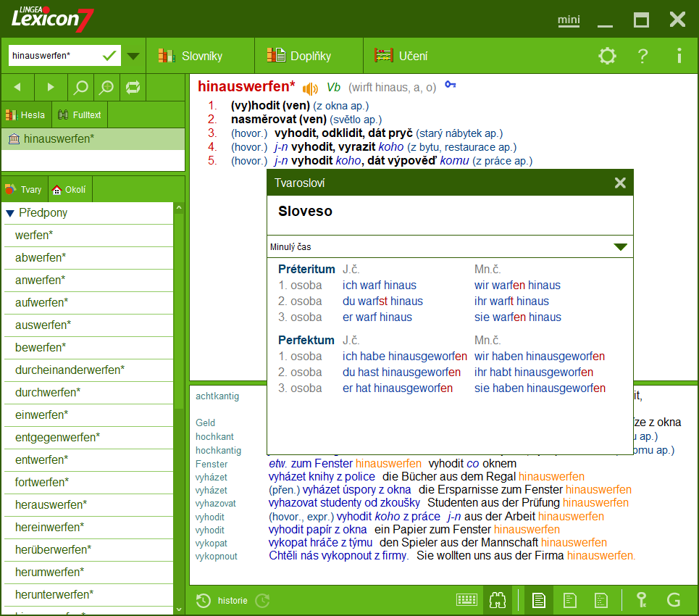Screen dimensions: 699x616
Task: Select anwerfen* in prefix list
Action: point(88,280)
